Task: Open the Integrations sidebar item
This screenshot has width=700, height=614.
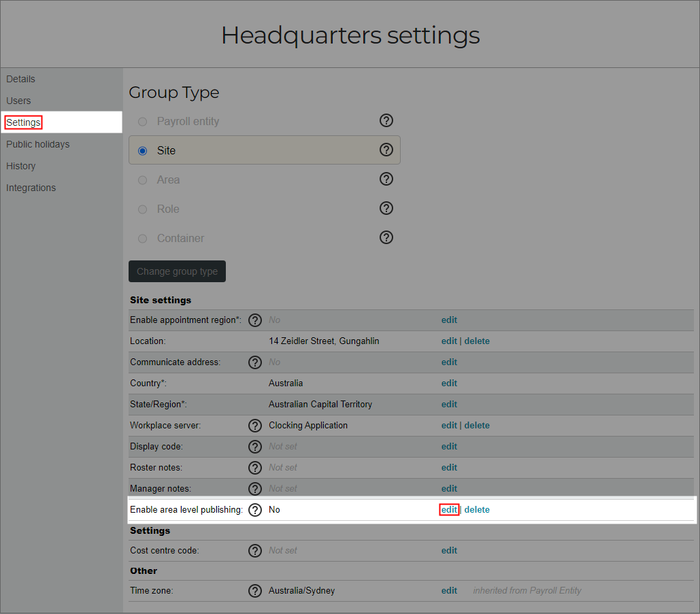Action: (31, 188)
